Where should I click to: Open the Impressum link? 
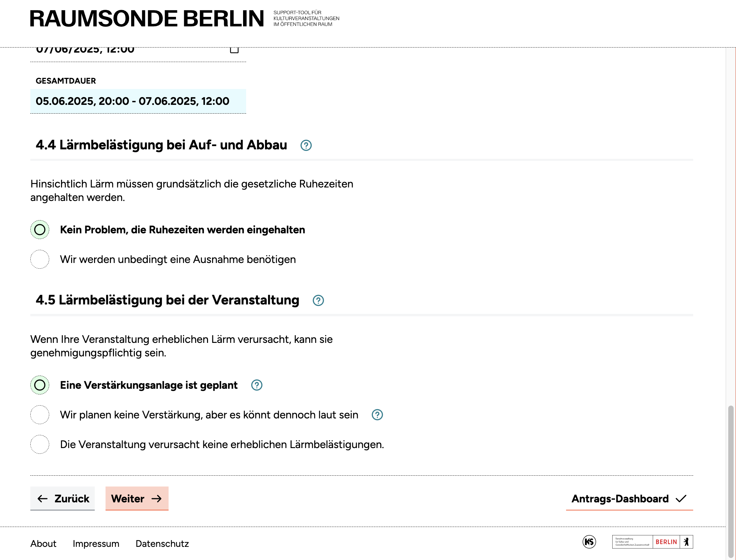point(96,543)
